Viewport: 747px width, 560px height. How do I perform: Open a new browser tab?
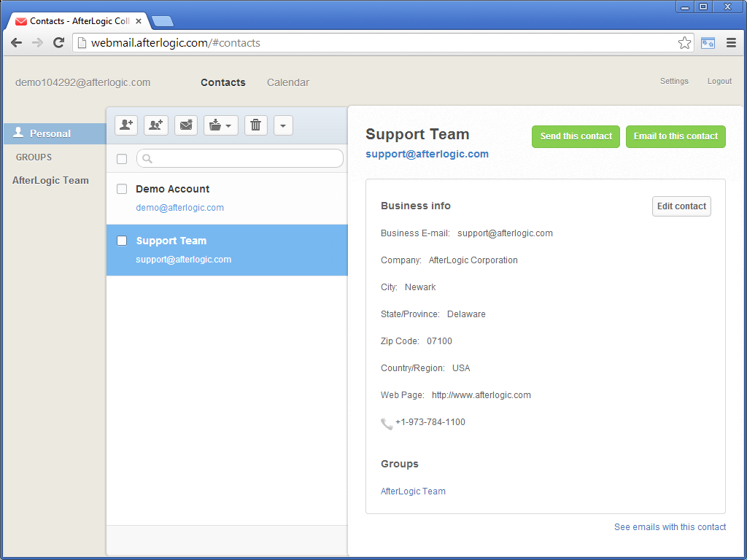pyautogui.click(x=163, y=21)
